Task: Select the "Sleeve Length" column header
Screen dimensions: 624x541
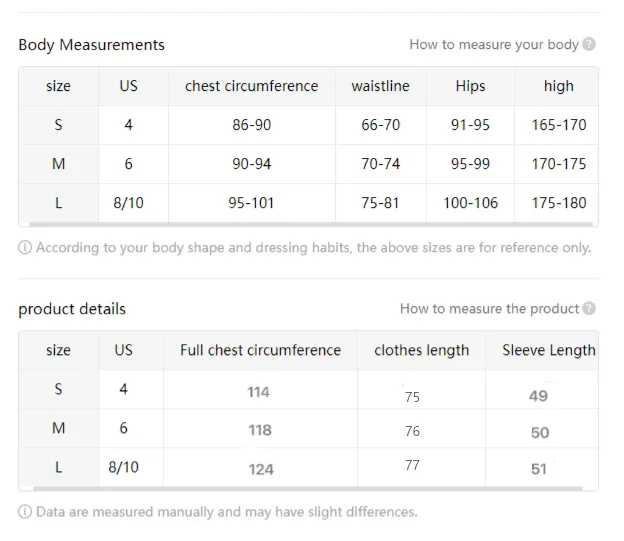Action: 548,350
